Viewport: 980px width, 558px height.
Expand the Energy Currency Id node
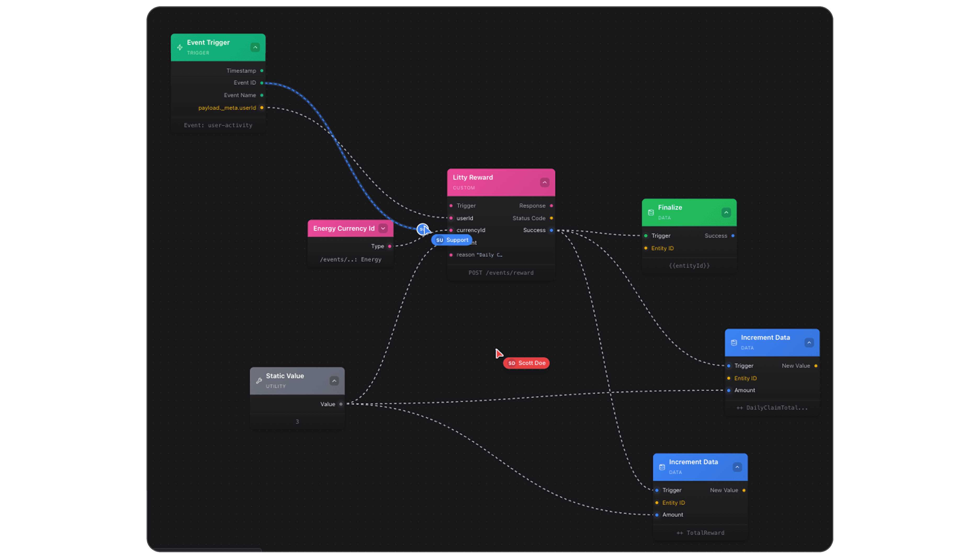383,228
